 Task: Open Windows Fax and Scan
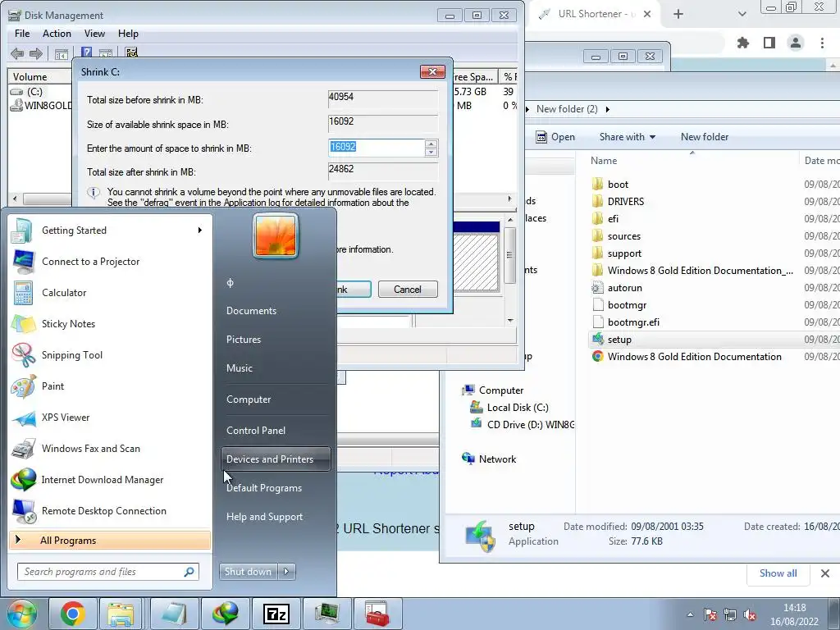point(91,449)
